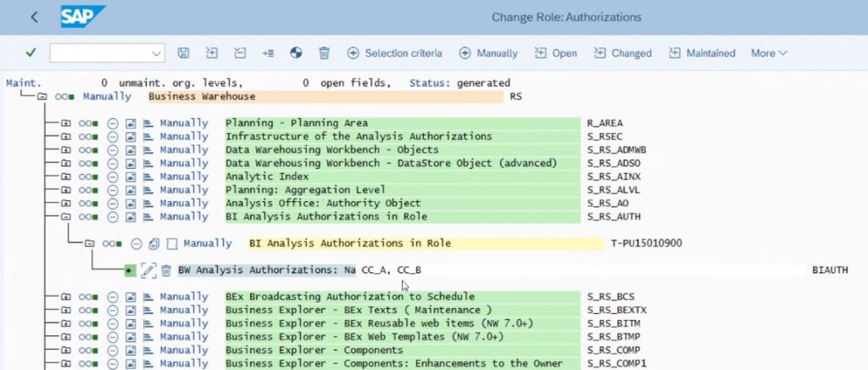Click picture icon in Planning - Planning Area row
This screenshot has height=370, width=868.
(131, 123)
